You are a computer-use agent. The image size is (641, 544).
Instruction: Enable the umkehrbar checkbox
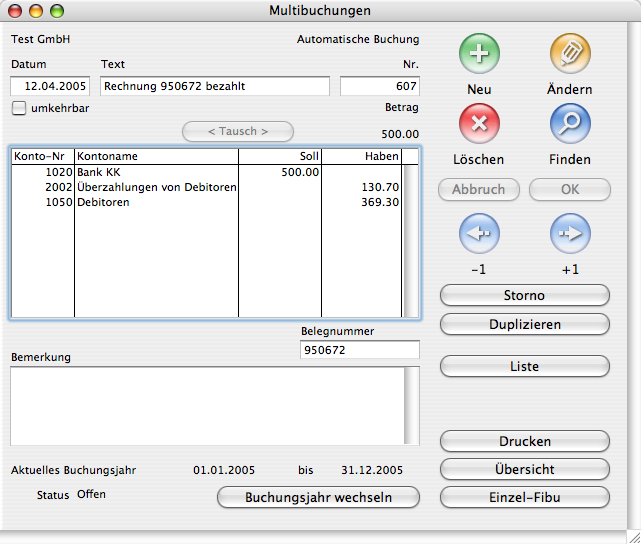click(x=19, y=108)
